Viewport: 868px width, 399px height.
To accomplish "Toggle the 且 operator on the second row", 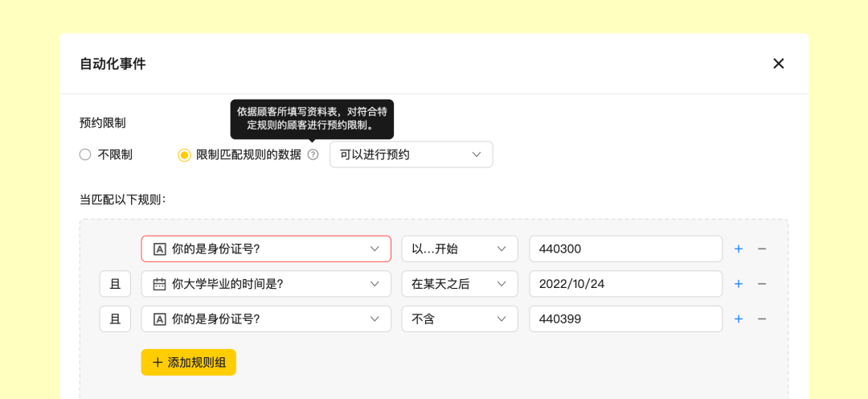I will 115,284.
